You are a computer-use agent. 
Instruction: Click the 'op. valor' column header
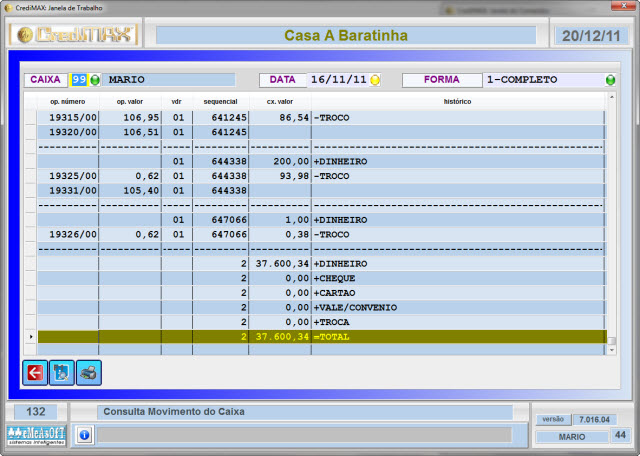click(130, 101)
